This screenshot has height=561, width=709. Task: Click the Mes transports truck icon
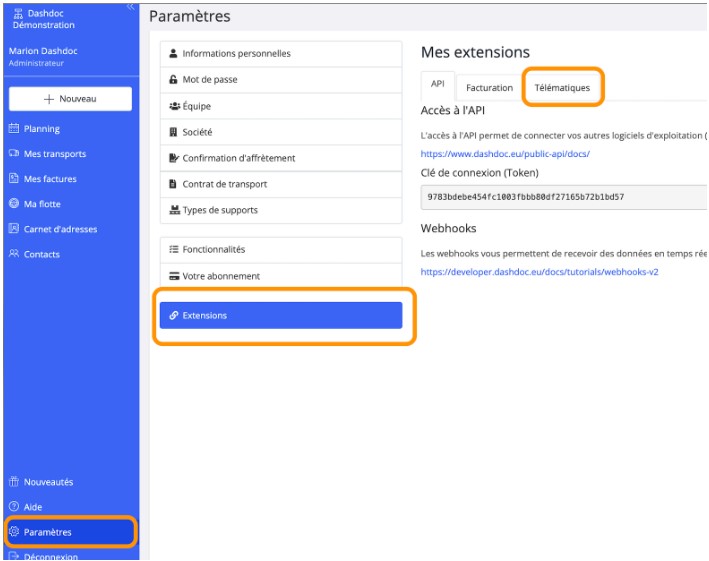pyautogui.click(x=14, y=154)
